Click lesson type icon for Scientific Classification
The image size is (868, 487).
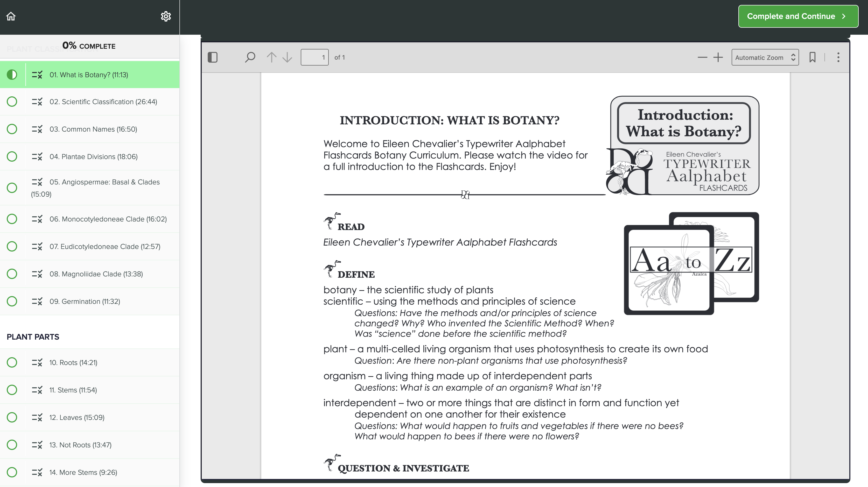coord(37,101)
